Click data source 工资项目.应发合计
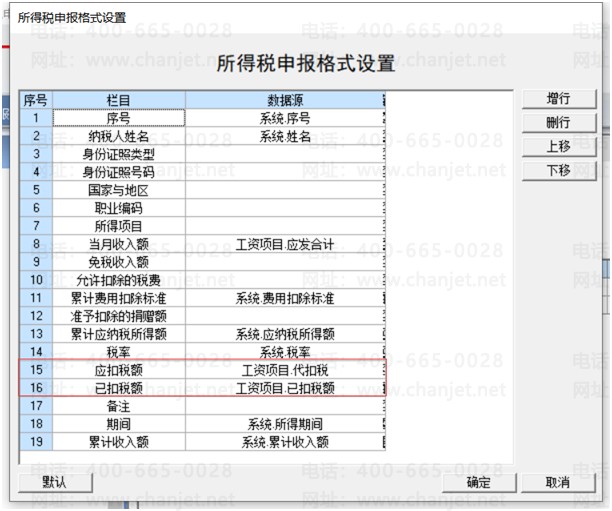Viewport: 612px width, 511px height. (x=285, y=244)
